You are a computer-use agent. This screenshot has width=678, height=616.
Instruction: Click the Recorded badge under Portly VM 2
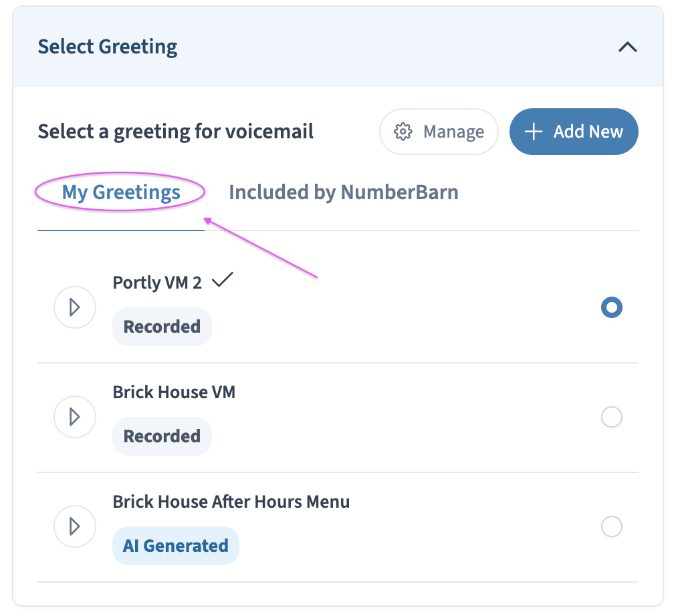[x=162, y=327]
